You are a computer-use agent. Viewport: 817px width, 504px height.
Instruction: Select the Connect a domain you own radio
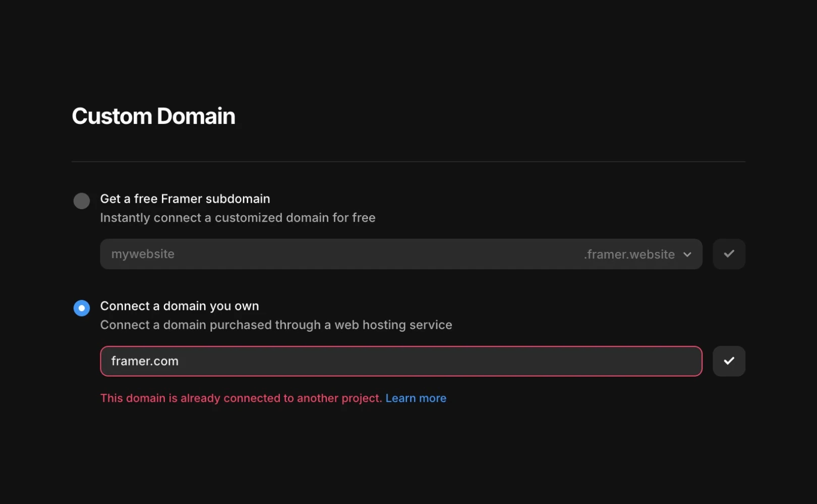[x=82, y=308]
